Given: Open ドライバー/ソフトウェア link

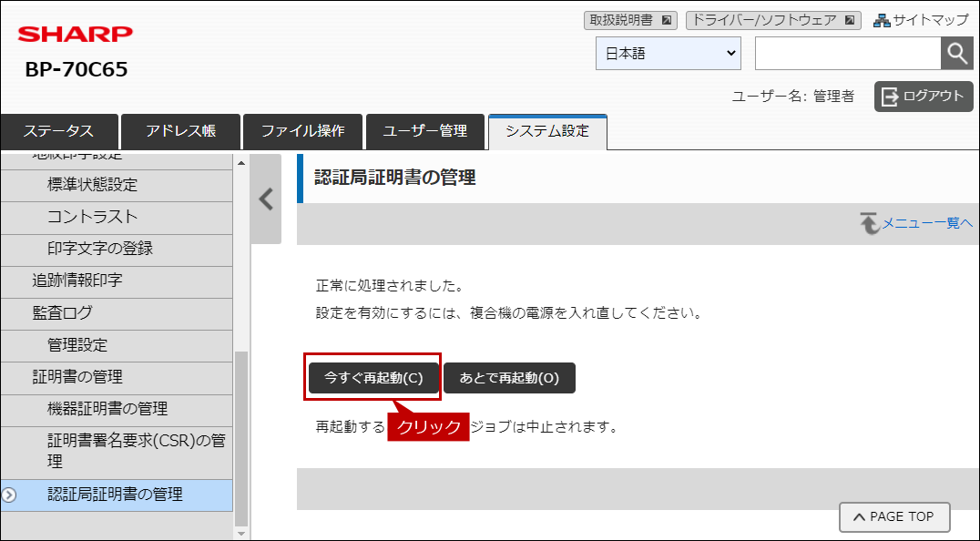Looking at the screenshot, I should click(x=773, y=21).
